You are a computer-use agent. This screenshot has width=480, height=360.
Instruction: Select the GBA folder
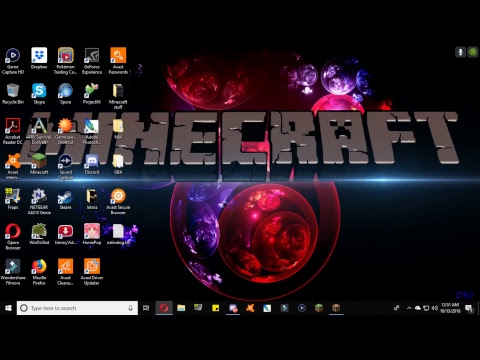coord(118,164)
